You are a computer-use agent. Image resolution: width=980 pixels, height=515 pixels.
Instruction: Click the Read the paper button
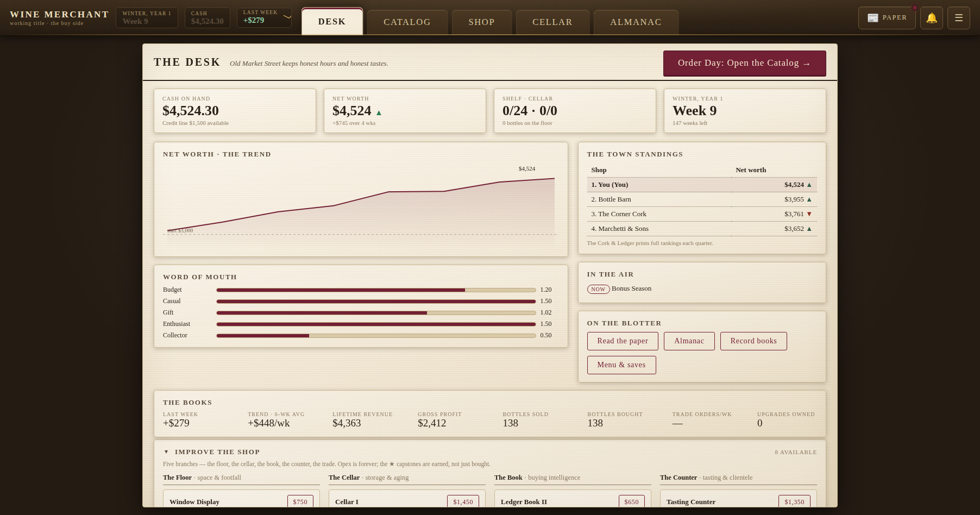pyautogui.click(x=623, y=341)
